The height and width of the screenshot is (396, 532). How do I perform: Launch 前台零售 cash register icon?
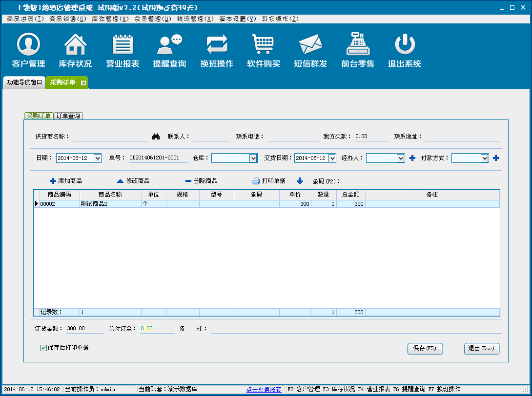coord(358,45)
